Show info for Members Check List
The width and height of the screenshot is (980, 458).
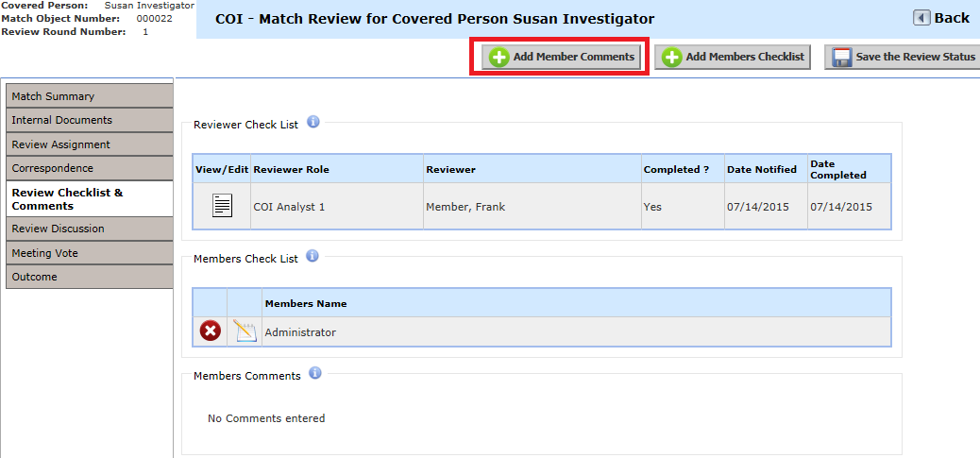313,256
